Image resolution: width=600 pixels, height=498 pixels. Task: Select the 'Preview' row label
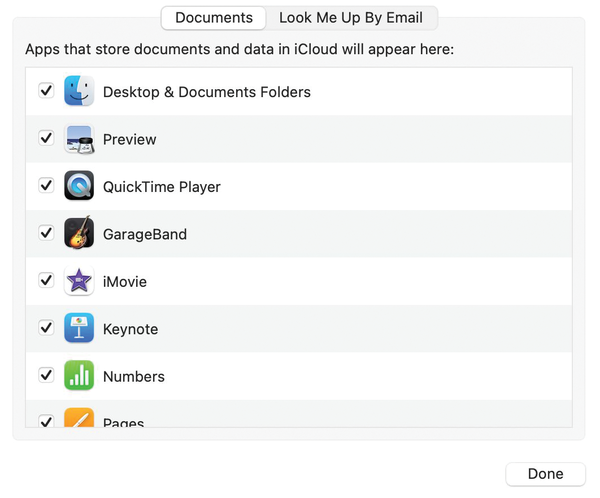click(x=129, y=140)
